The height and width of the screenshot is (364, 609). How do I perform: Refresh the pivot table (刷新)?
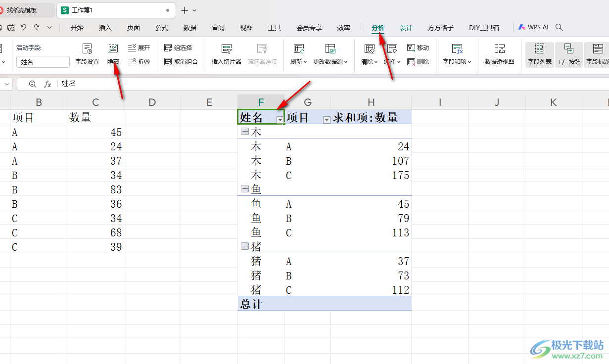click(298, 55)
